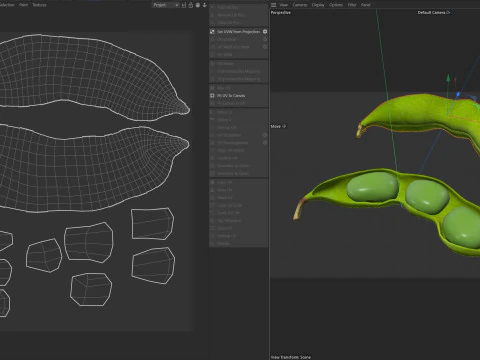Click the Fit UV to Canvas icon
480x360 pixels.
pyautogui.click(x=212, y=96)
